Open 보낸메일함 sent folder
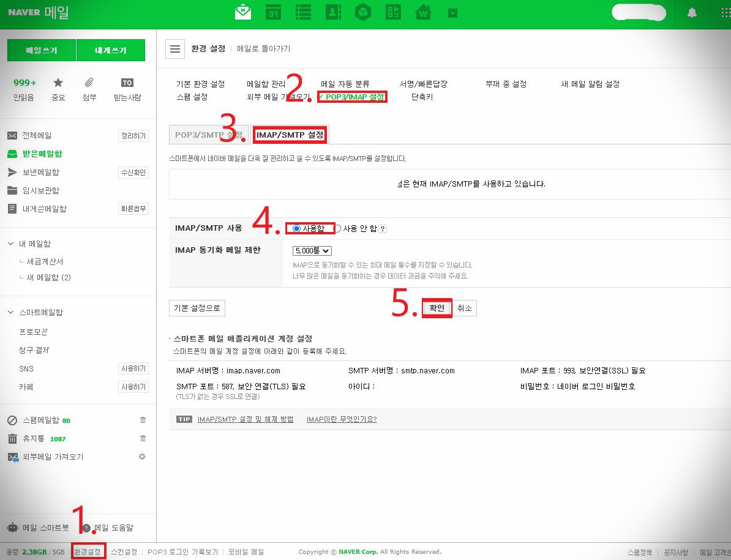 [41, 172]
